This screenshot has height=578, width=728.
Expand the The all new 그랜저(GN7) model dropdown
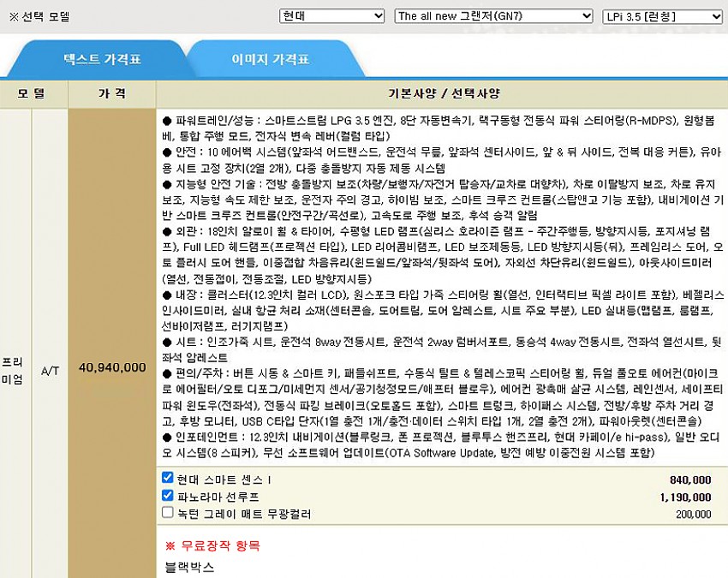point(493,16)
